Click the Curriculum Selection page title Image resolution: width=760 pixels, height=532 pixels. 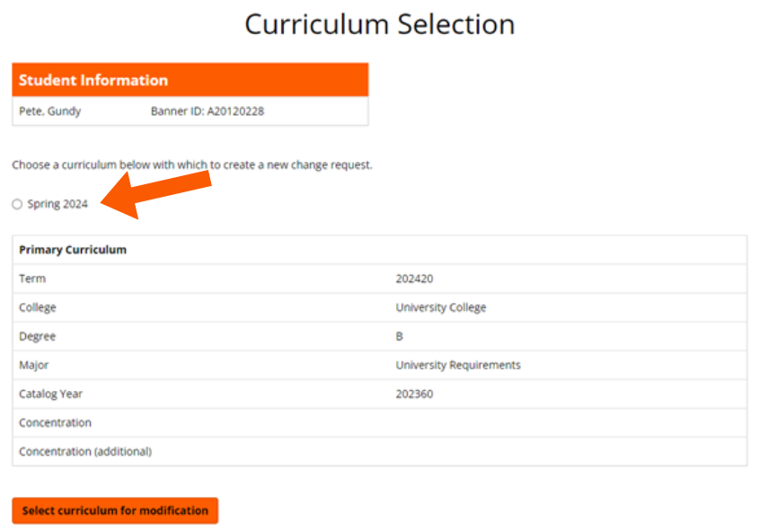point(379,24)
